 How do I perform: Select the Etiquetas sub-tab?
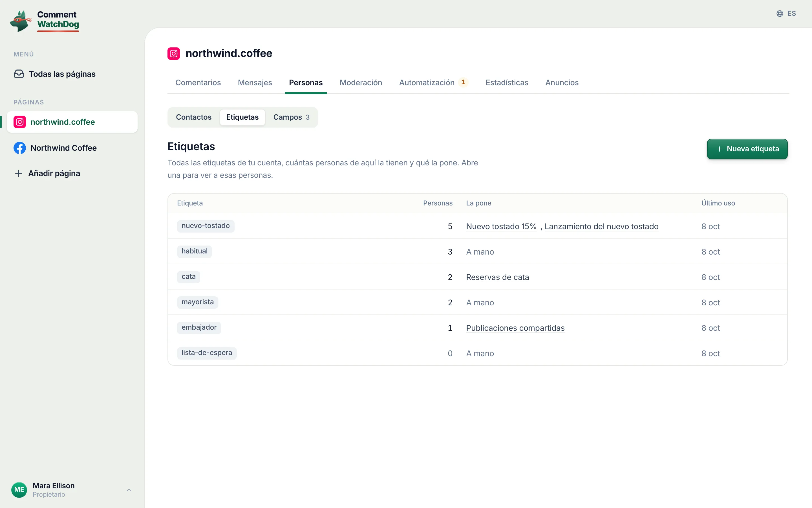point(242,117)
